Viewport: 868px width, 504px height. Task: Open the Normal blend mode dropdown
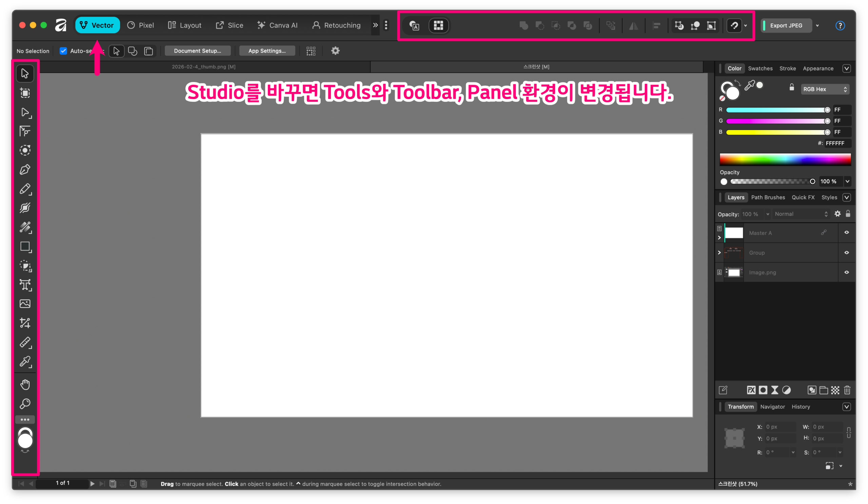click(800, 214)
